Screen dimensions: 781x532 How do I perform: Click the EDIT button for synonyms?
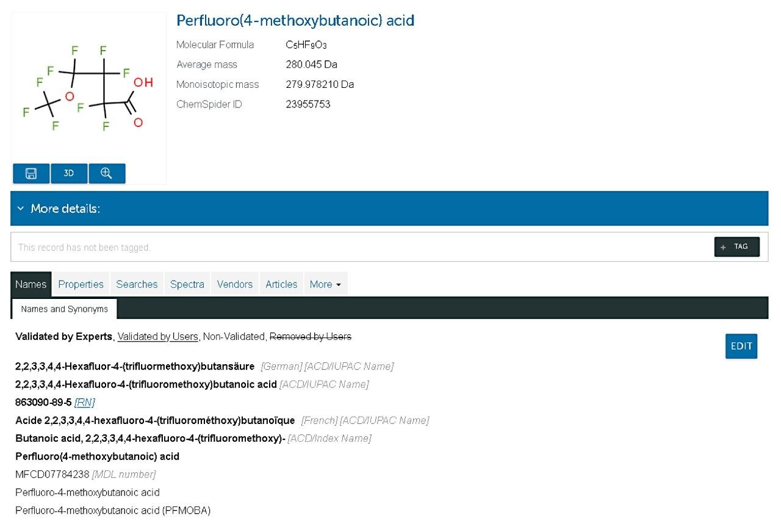(741, 345)
